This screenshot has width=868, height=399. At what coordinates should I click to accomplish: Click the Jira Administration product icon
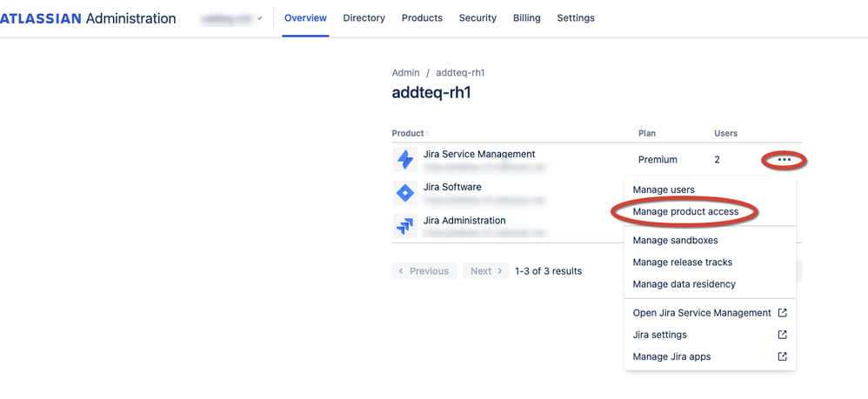point(405,226)
